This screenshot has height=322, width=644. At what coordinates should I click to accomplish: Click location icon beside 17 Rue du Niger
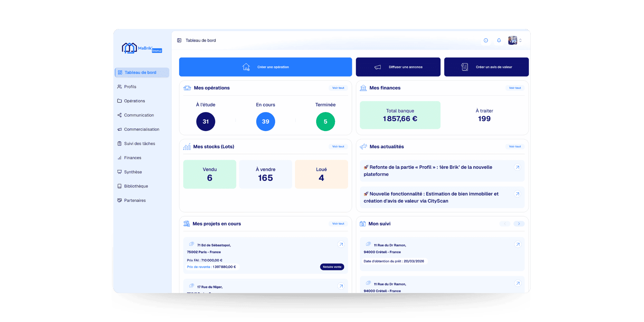pos(192,286)
